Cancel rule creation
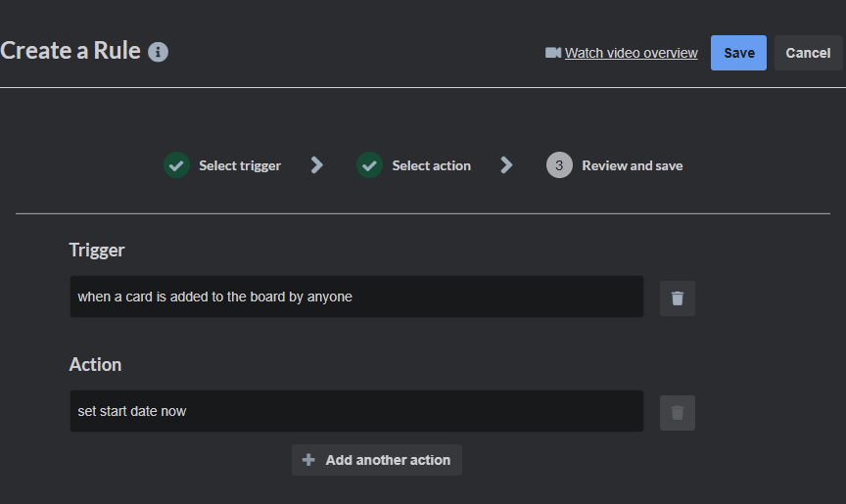The height and width of the screenshot is (504, 846). (808, 53)
